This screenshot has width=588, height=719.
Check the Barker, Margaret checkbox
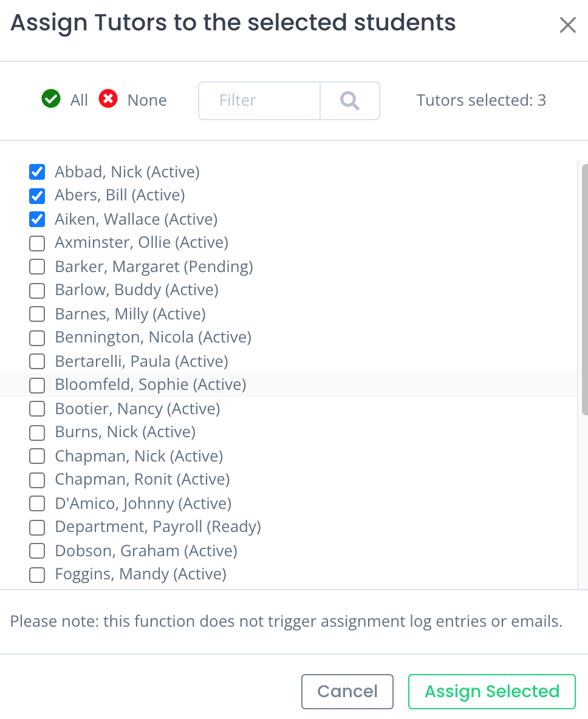coord(37,267)
